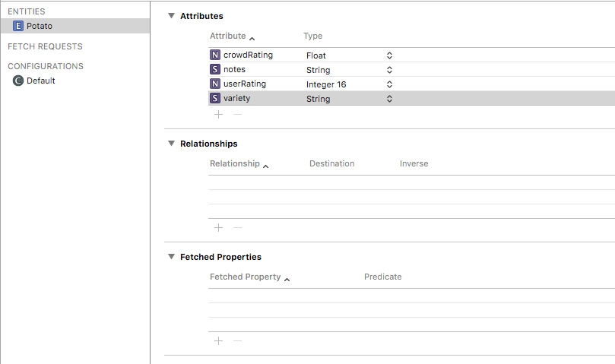
Task: Click the notes string type icon
Action: click(215, 69)
